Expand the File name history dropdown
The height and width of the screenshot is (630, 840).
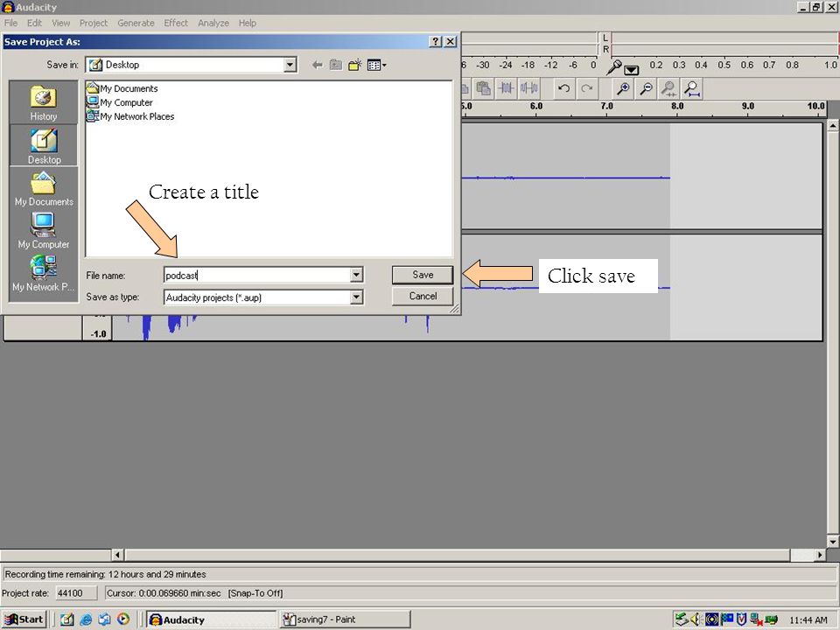pos(356,275)
